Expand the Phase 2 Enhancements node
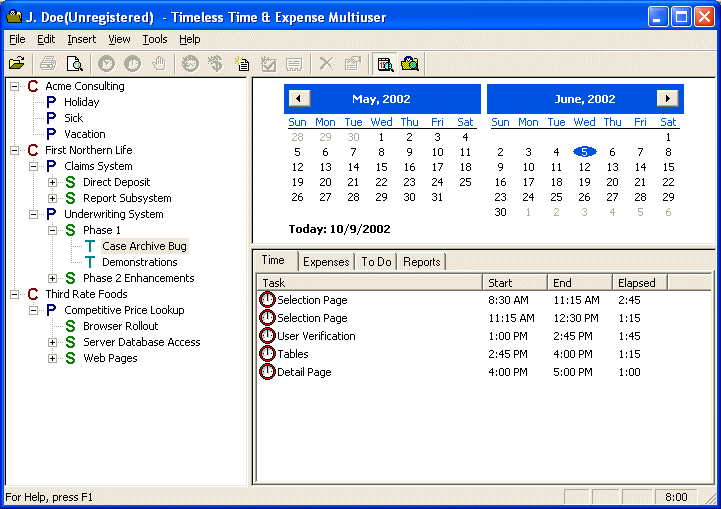 [x=52, y=278]
